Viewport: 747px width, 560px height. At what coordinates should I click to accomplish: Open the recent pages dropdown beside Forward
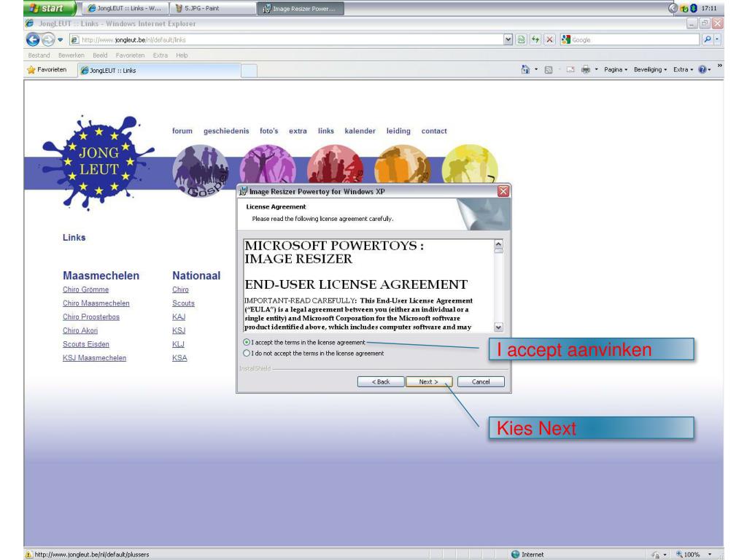(61, 39)
